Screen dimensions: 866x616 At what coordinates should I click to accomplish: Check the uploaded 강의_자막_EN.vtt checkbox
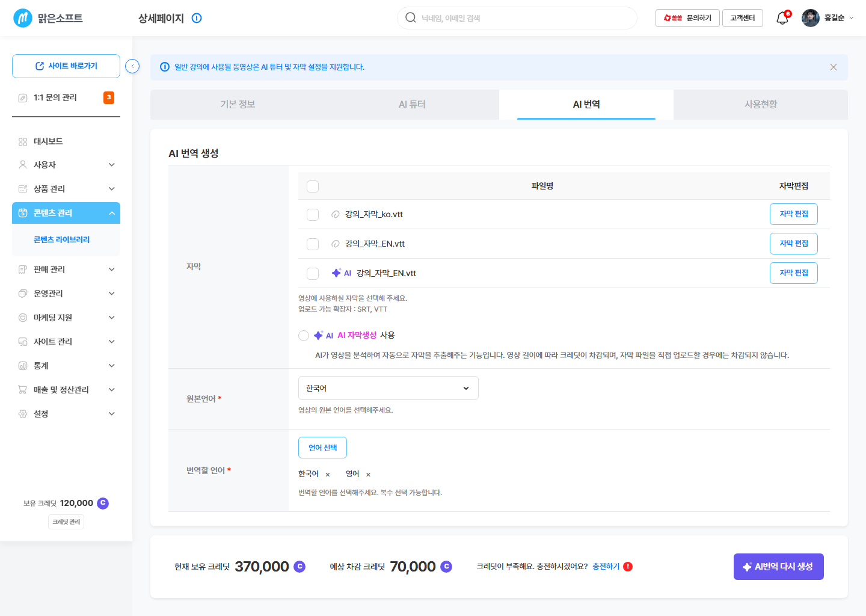point(313,244)
